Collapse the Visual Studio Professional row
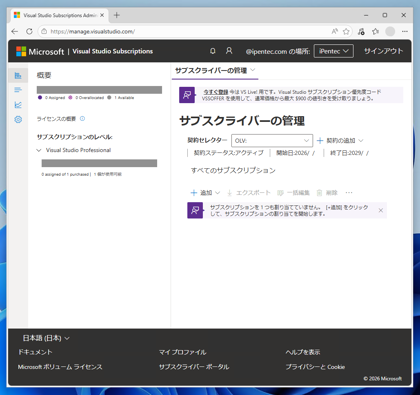This screenshot has width=420, height=395. click(39, 150)
